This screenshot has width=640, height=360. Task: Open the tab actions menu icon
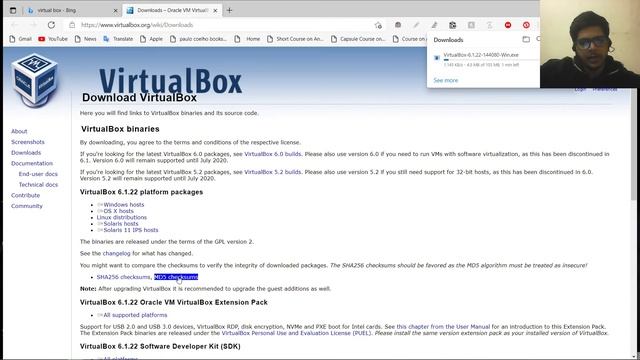13,10
